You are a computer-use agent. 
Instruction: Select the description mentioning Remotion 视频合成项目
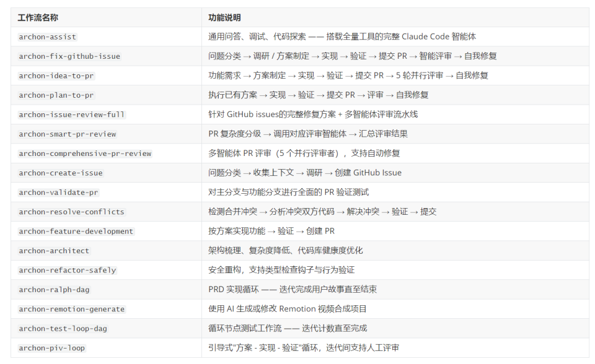(x=287, y=309)
